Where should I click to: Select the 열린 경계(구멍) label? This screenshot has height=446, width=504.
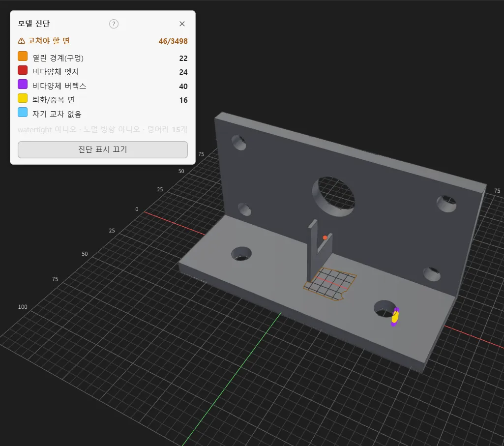coord(58,58)
